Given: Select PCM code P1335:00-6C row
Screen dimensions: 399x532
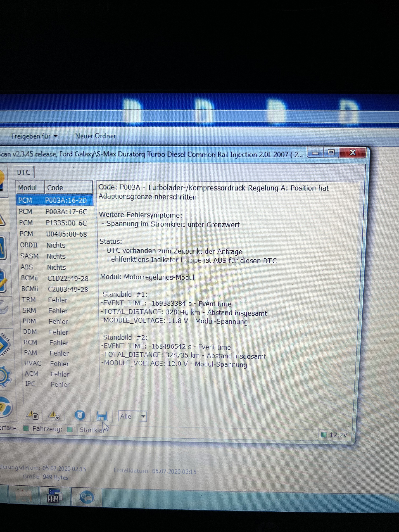Looking at the screenshot, I should pos(54,223).
